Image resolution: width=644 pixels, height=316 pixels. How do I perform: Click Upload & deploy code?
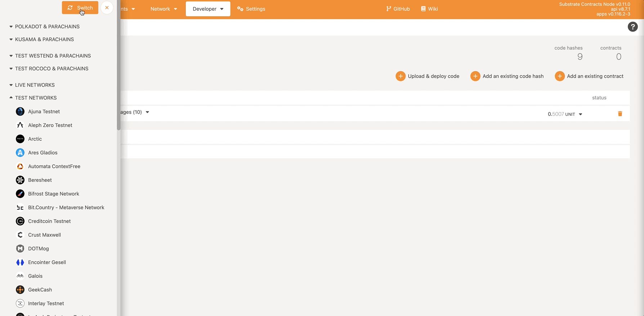428,76
